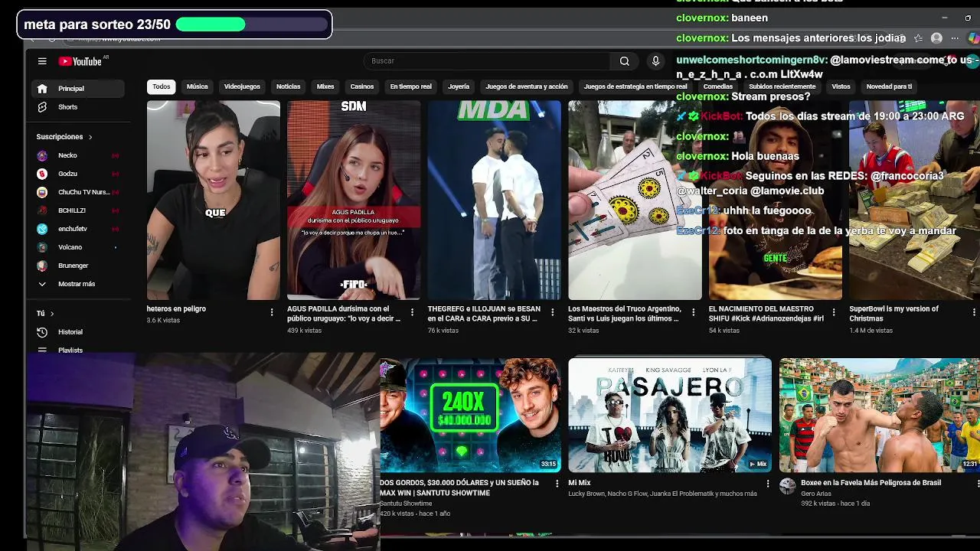
Task: Open BCHILLZI channel subscription
Action: 78,210
